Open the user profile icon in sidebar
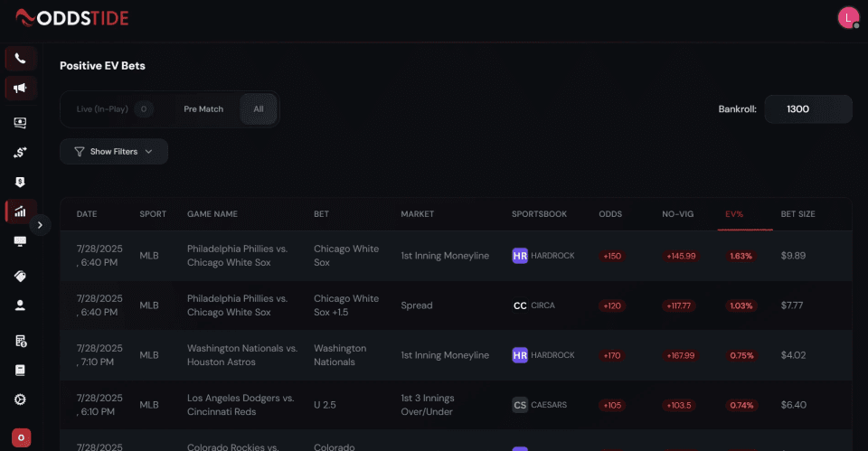This screenshot has width=868, height=451. (20, 305)
